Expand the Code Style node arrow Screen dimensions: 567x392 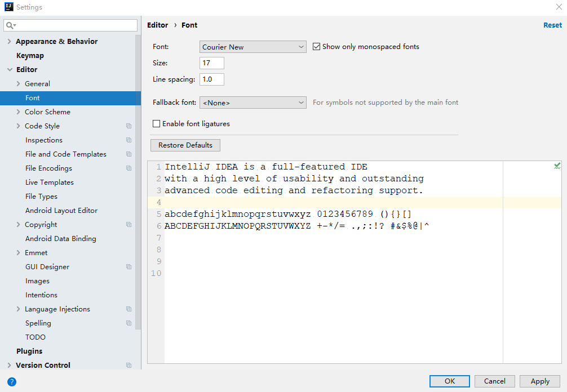[19, 126]
